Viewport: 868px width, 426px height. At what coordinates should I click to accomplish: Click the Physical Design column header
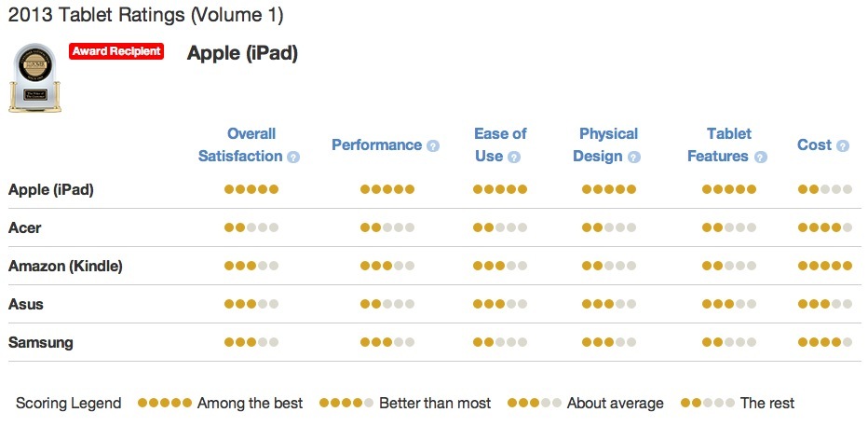tap(606, 144)
